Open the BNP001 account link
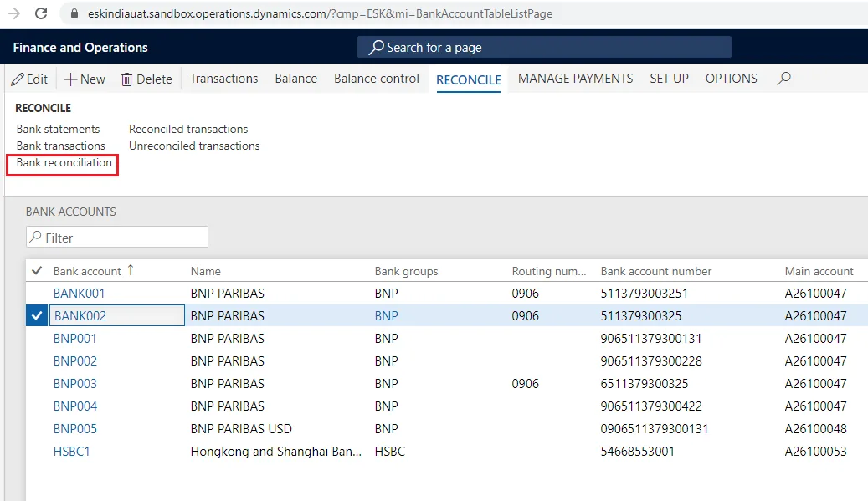Screen dimensions: 868x501 74,339
